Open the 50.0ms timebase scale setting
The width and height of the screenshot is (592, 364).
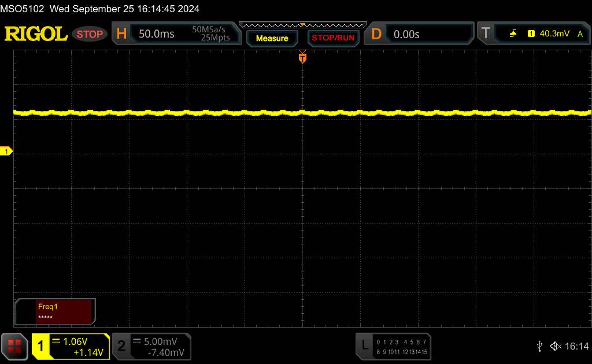[157, 34]
